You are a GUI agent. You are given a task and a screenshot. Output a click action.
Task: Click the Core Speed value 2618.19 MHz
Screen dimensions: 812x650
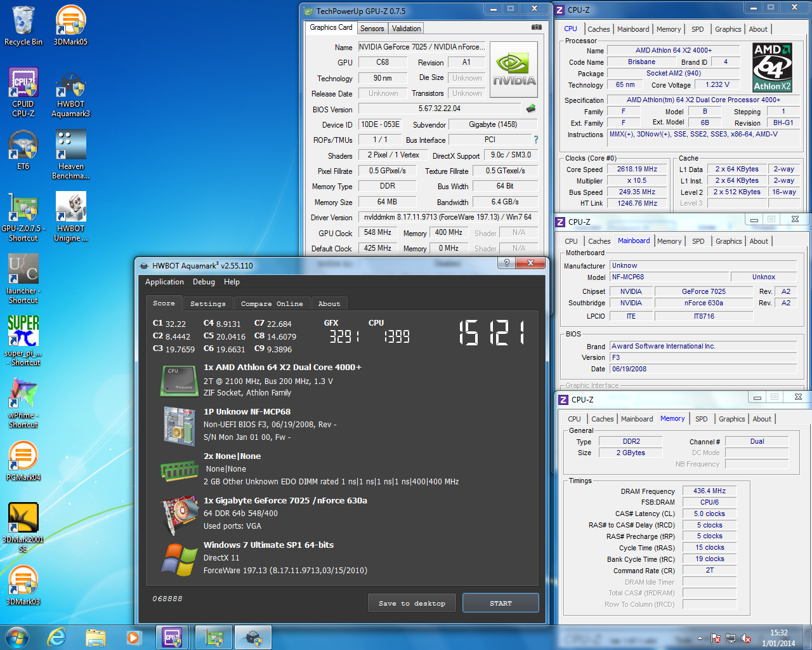pyautogui.click(x=637, y=169)
